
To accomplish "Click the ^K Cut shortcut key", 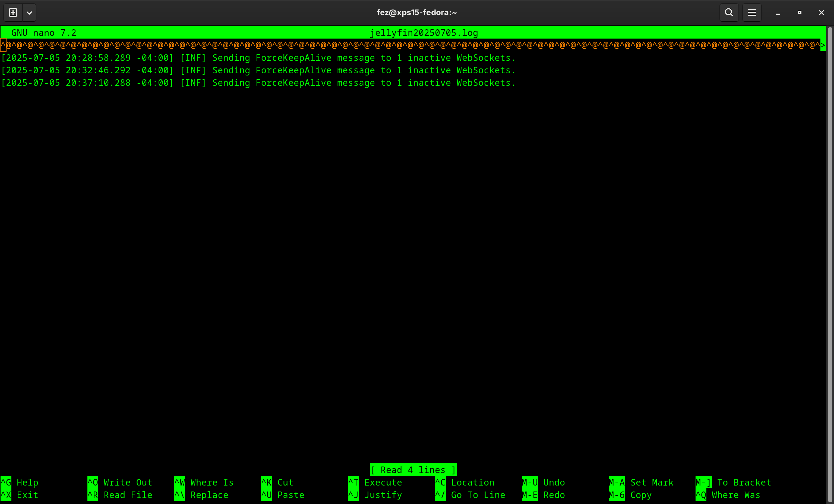I will click(266, 482).
